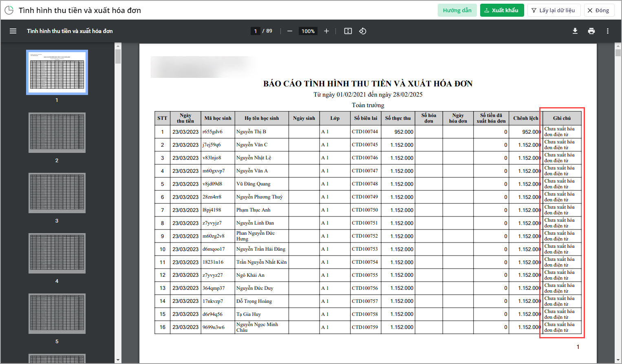The height and width of the screenshot is (364, 622).
Task: Click the Ngày thu tiền column header
Action: 185,118
